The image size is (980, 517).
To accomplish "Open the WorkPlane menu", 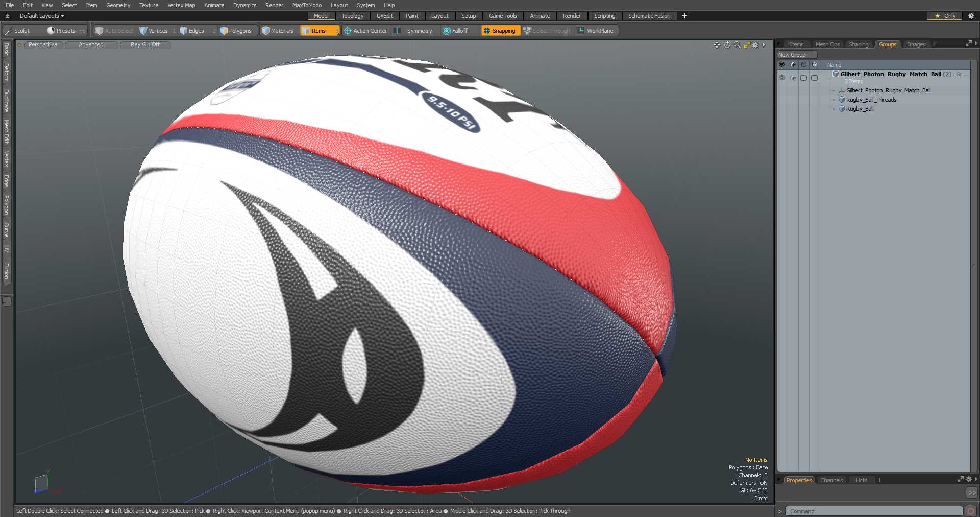I will pos(596,31).
